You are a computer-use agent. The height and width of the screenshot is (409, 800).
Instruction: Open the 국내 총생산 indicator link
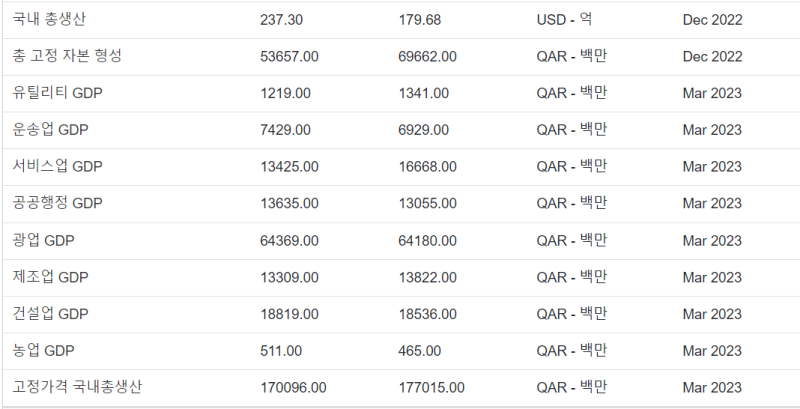[x=50, y=19]
